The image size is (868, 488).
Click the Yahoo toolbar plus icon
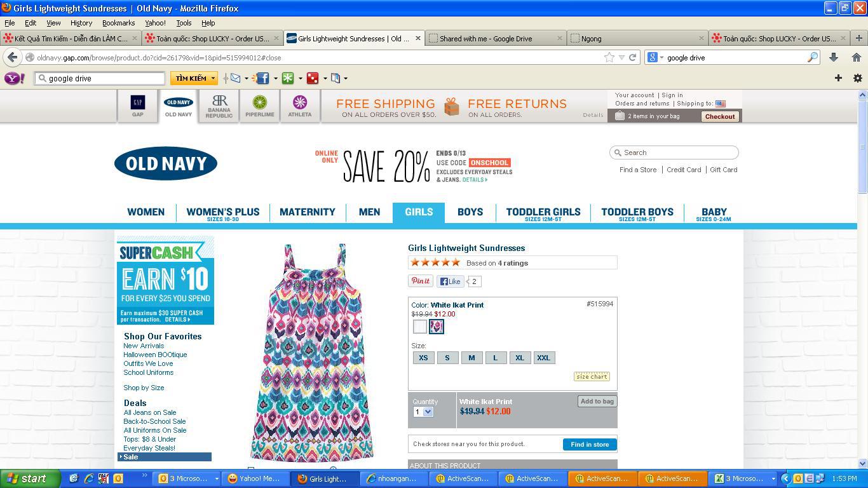[x=838, y=78]
